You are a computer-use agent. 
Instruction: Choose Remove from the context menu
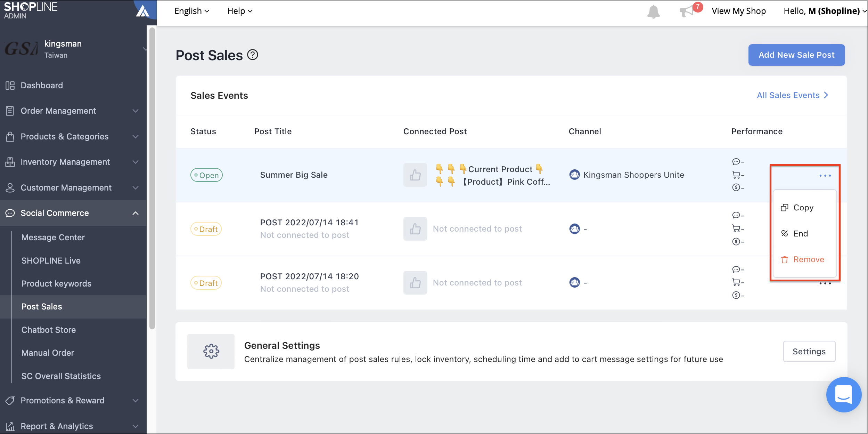pyautogui.click(x=804, y=259)
